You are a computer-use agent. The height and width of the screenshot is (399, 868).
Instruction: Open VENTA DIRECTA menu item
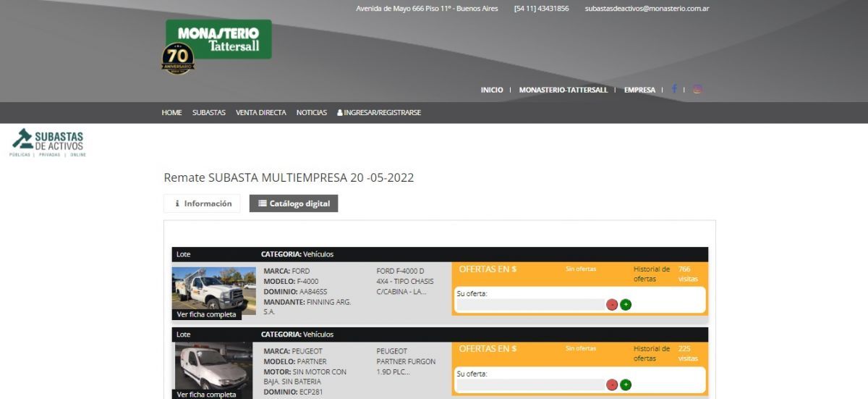tap(261, 113)
